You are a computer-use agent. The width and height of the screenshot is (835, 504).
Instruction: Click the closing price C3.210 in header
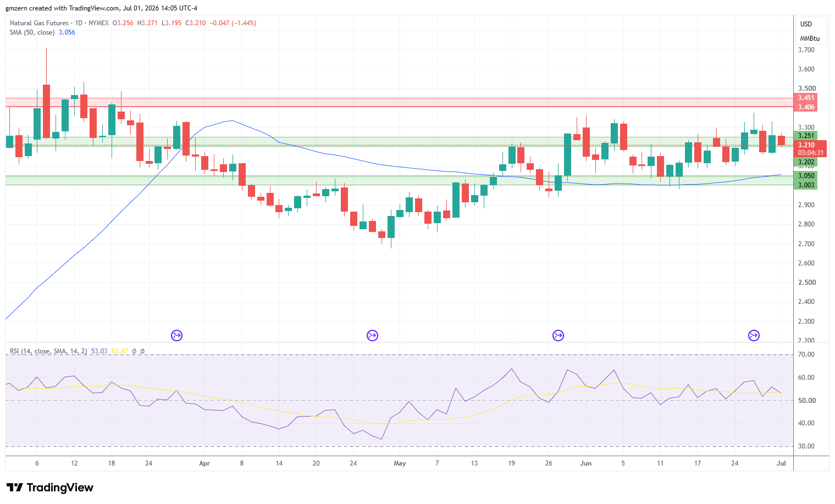(196, 23)
